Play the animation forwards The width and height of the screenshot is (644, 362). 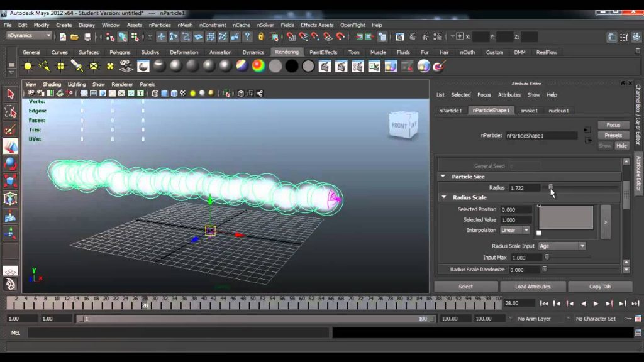(596, 304)
